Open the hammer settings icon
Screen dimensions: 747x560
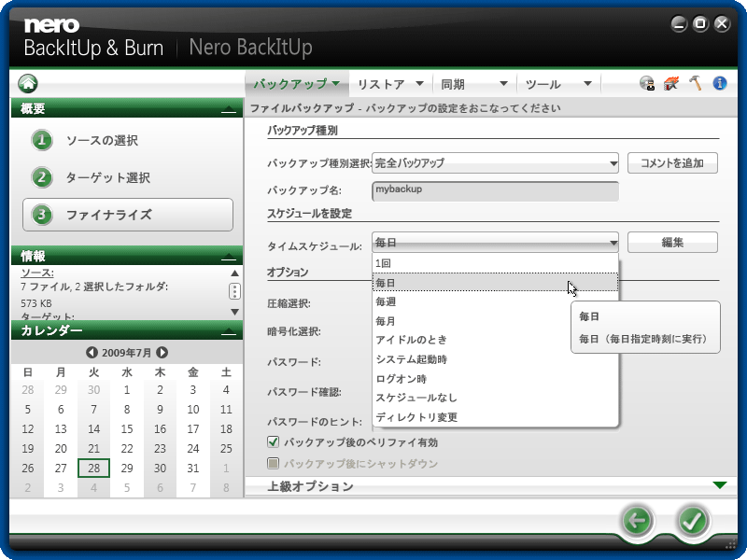coord(695,83)
